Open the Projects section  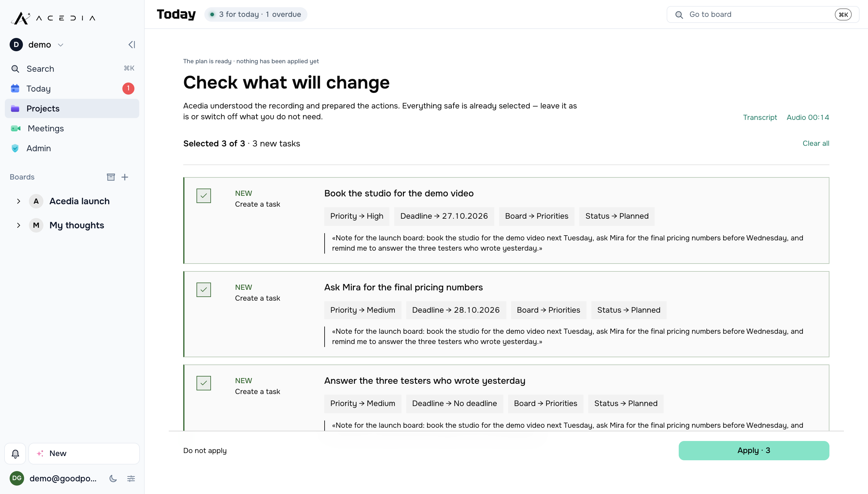[x=72, y=108]
